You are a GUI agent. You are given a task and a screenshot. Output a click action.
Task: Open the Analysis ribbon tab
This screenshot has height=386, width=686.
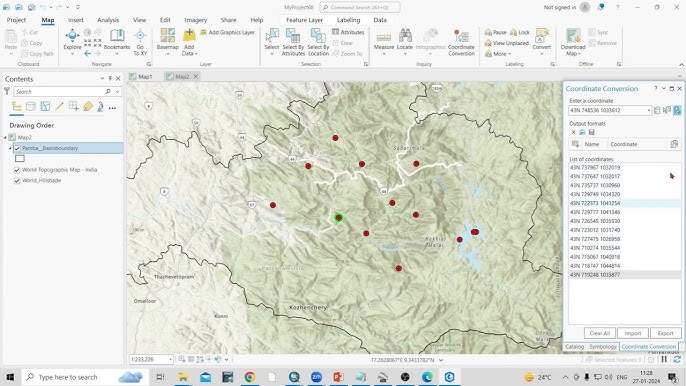(x=108, y=20)
